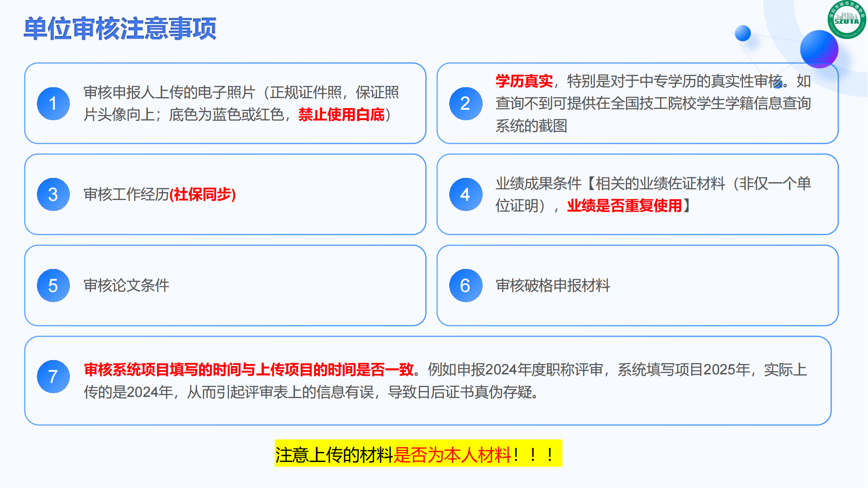Click the text 系统的截图
The width and height of the screenshot is (868, 488).
(532, 126)
